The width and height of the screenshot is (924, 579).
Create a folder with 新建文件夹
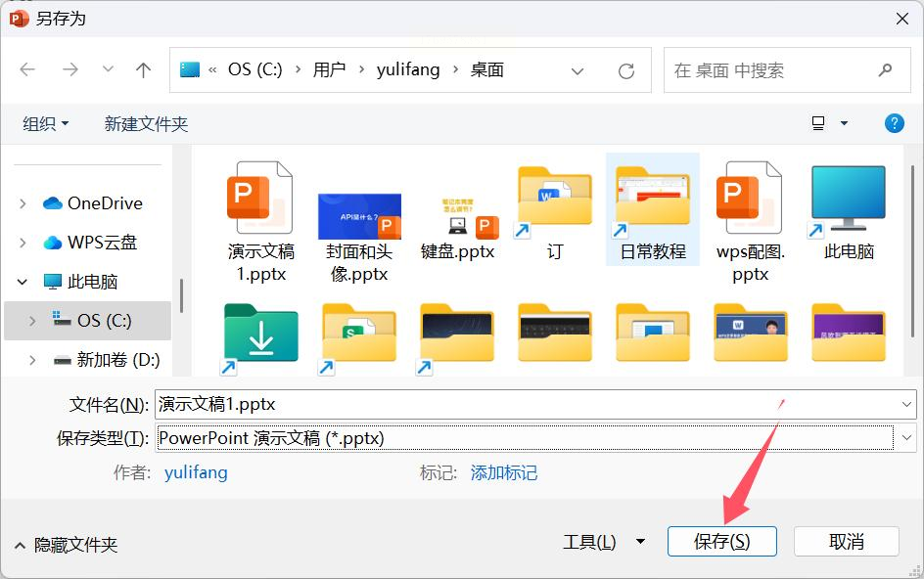(146, 123)
